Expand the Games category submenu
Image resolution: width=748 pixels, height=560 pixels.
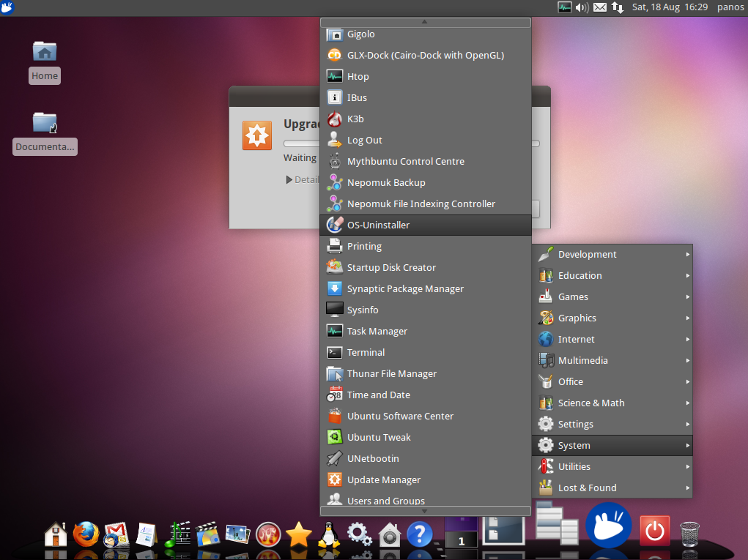(612, 297)
